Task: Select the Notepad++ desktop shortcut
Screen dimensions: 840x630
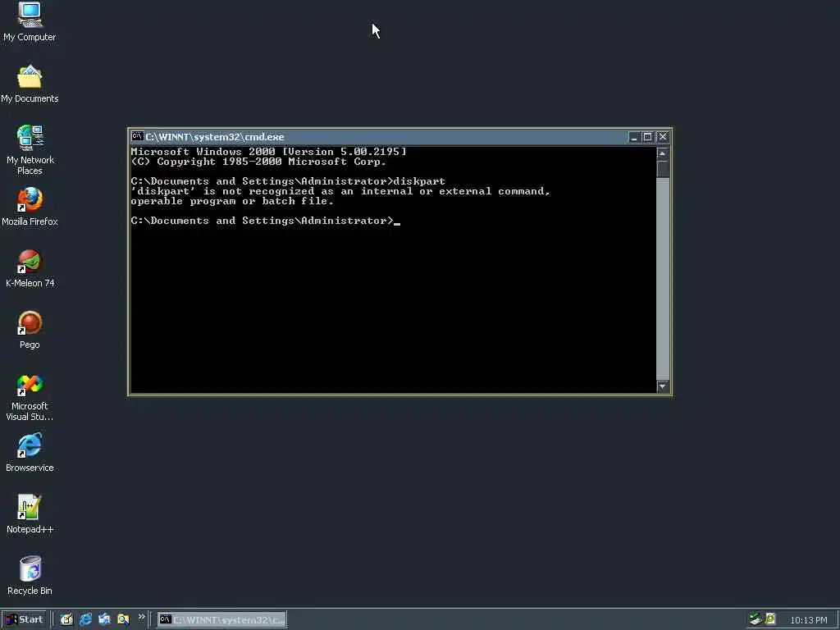Action: (30, 515)
